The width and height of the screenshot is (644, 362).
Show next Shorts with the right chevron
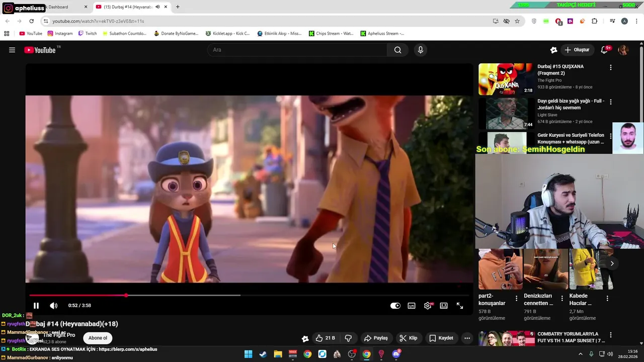coord(612,263)
